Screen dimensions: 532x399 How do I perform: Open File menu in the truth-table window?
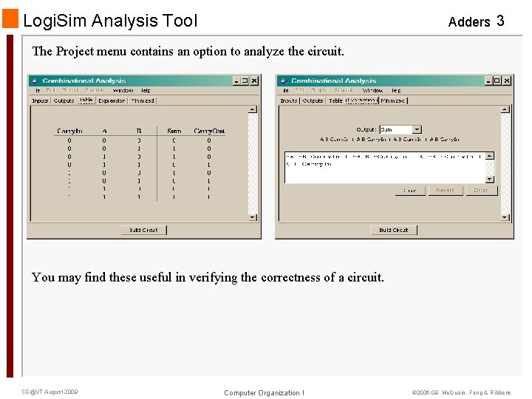tap(38, 90)
